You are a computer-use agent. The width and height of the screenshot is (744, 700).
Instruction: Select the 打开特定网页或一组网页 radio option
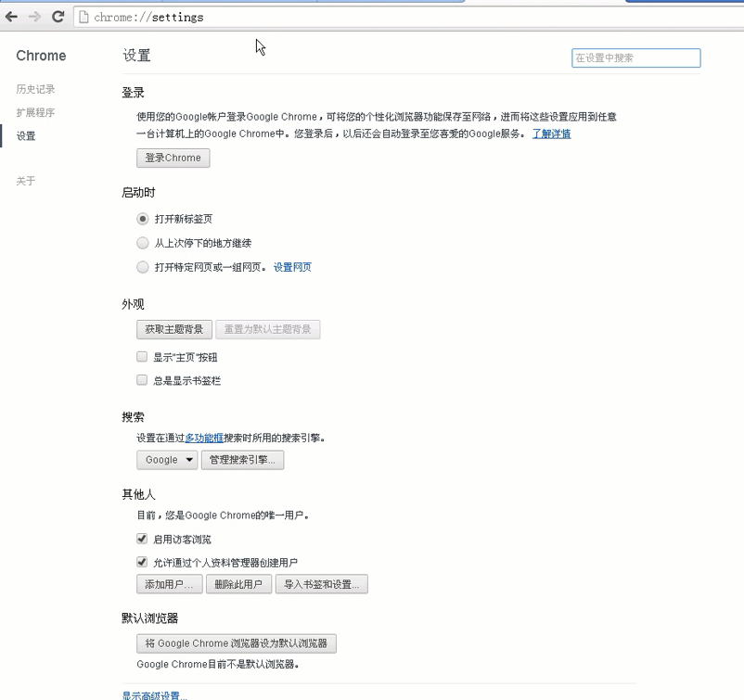(142, 267)
